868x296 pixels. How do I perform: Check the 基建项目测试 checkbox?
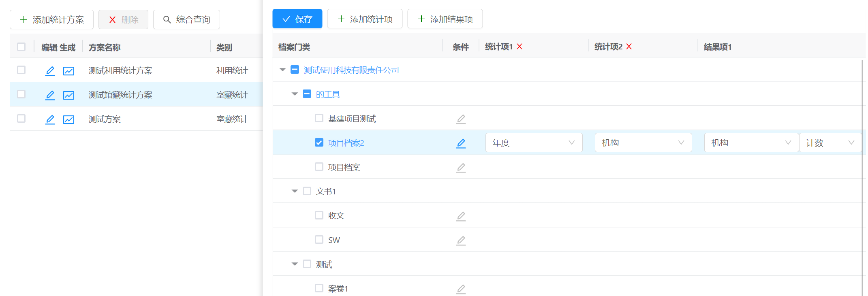(x=319, y=118)
